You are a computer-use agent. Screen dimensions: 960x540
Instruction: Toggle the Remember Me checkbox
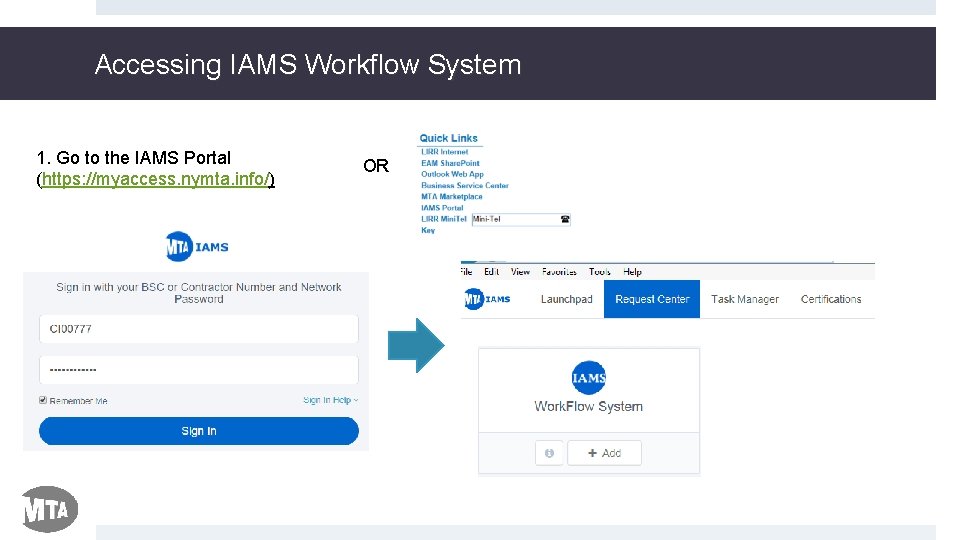tap(43, 400)
